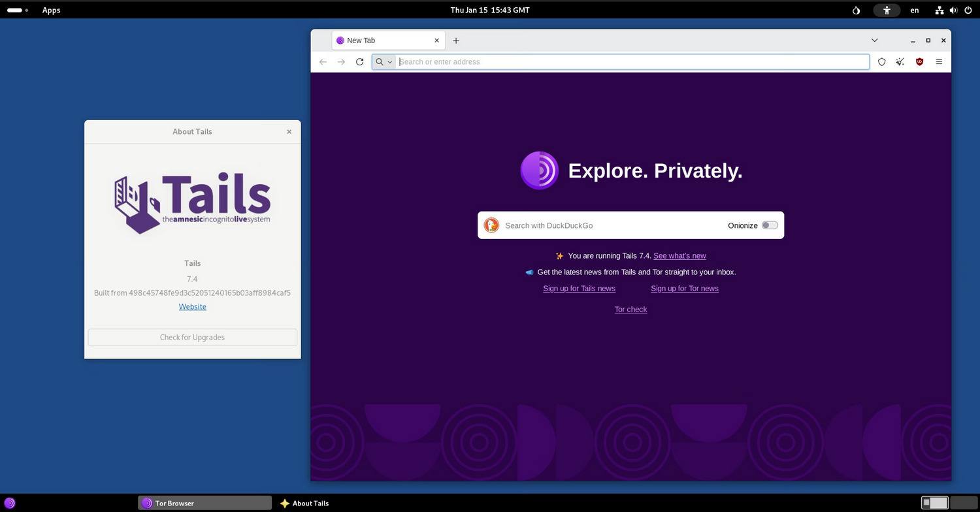Image resolution: width=980 pixels, height=512 pixels.
Task: Click the Tor Browser launcher icon in bottom-left corner
Action: [10, 503]
